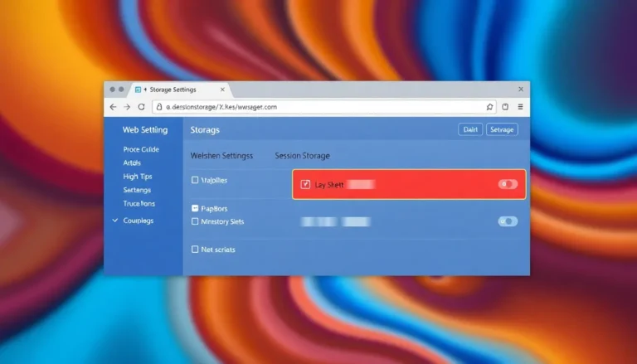The width and height of the screenshot is (637, 364).
Task: Close the browser window with the X
Action: tap(521, 89)
